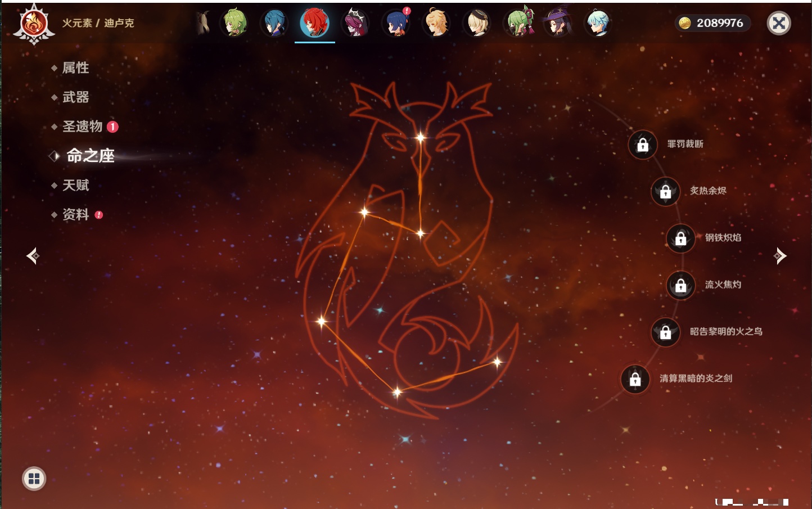Image resolution: width=812 pixels, height=509 pixels.
Task: Switch to next character with right arrow
Action: [x=780, y=256]
